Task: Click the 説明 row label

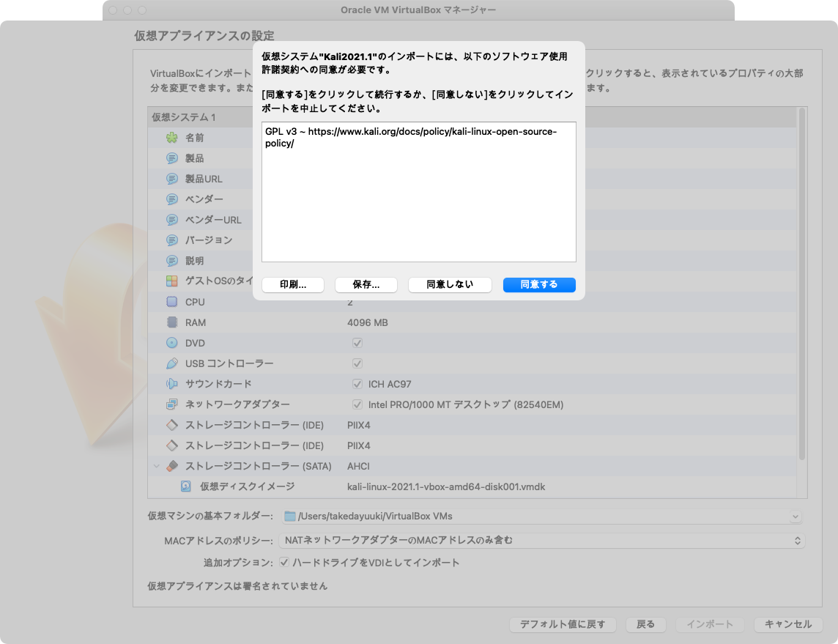Action: pos(195,261)
